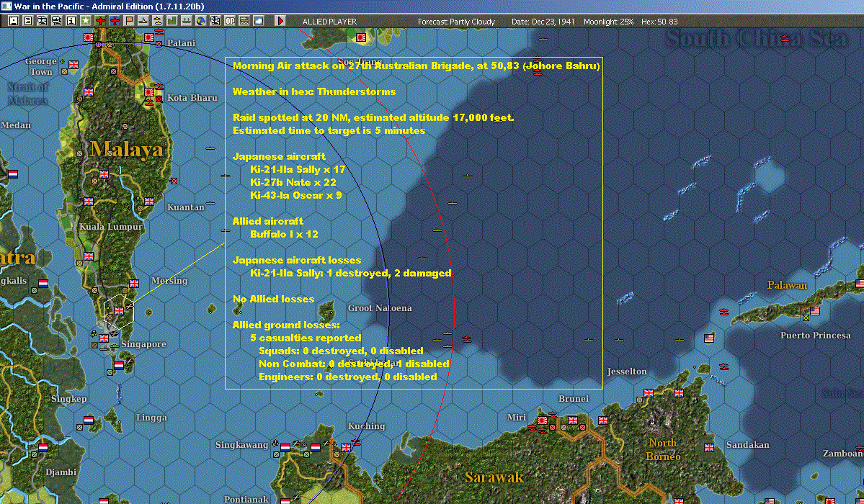
Task: Select the Djambi Dutch base flag
Action: (x=43, y=447)
